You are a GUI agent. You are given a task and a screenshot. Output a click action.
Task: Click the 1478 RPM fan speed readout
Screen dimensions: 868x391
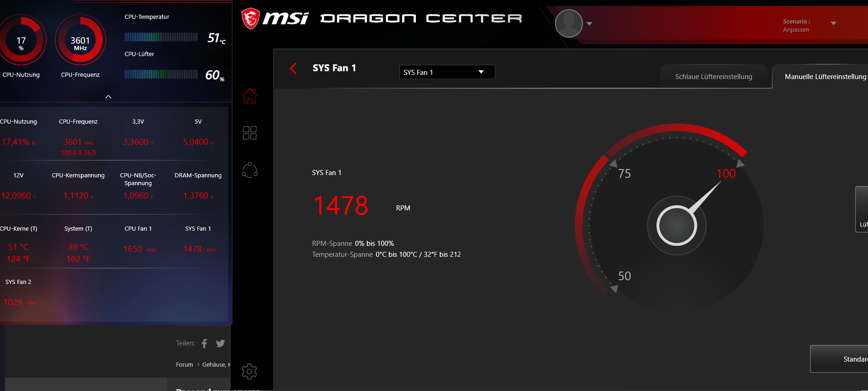pyautogui.click(x=341, y=205)
